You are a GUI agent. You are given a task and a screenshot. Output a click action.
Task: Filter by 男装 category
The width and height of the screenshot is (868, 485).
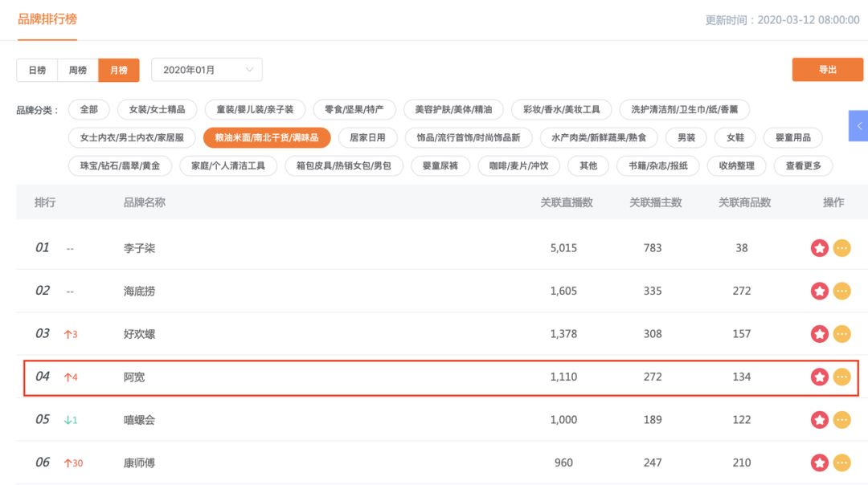686,137
